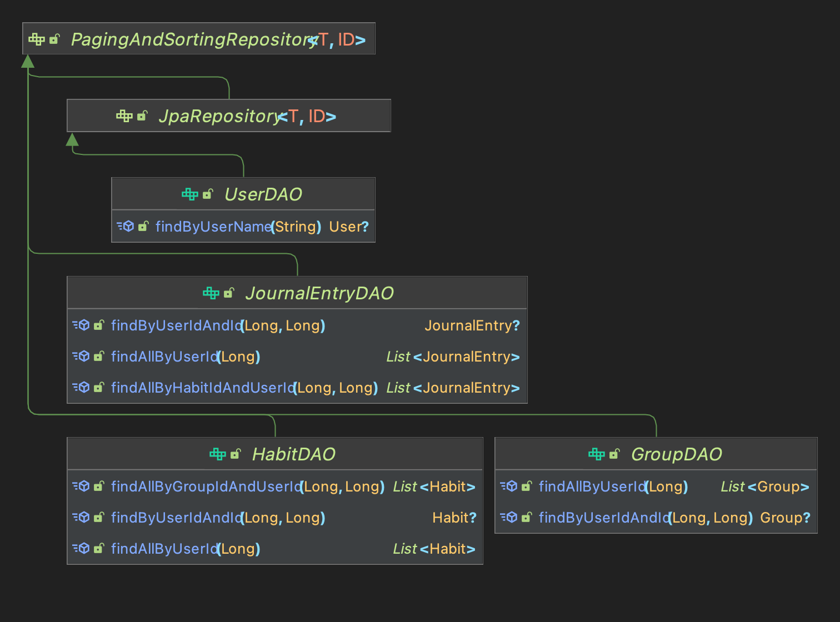
Task: Click the interface icon beside GroupDAO title
Action: coord(597,454)
